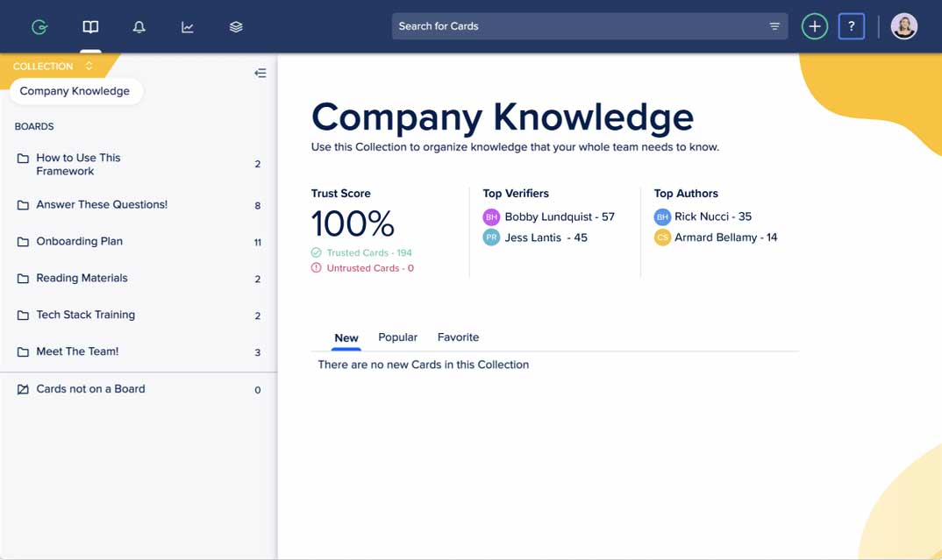Open search filter options
This screenshot has height=560, width=942.
coord(774,26)
